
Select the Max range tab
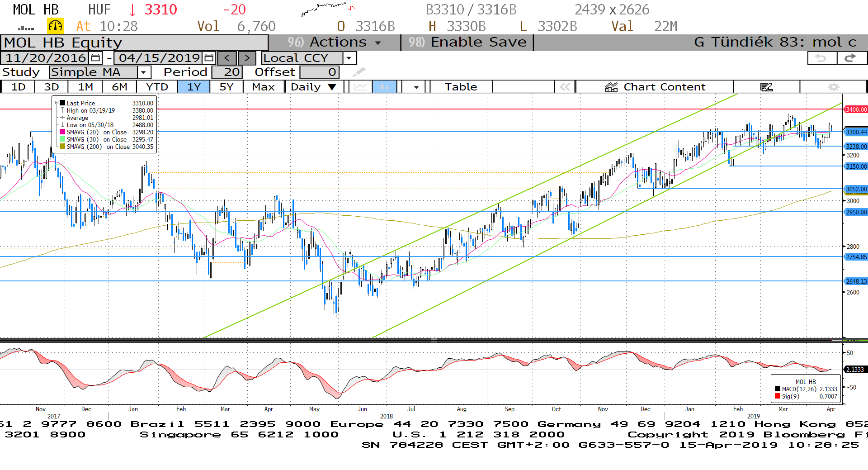(x=264, y=87)
